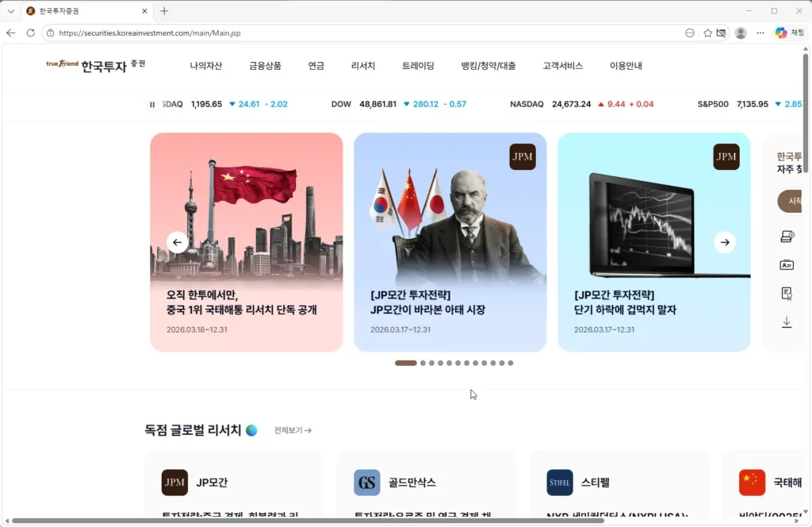Click the JPM badge on the 단기 하락 card
Viewport: 812px width, 527px height.
point(726,157)
